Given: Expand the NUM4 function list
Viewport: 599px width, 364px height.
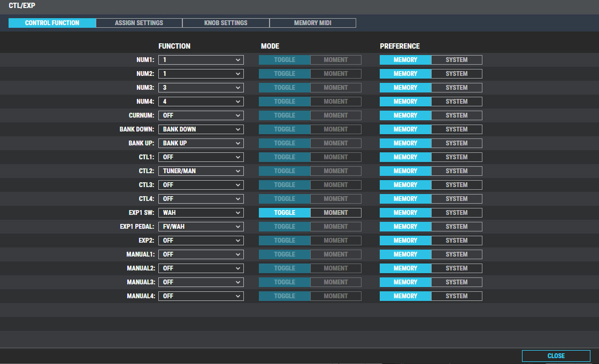Looking at the screenshot, I should coord(201,102).
